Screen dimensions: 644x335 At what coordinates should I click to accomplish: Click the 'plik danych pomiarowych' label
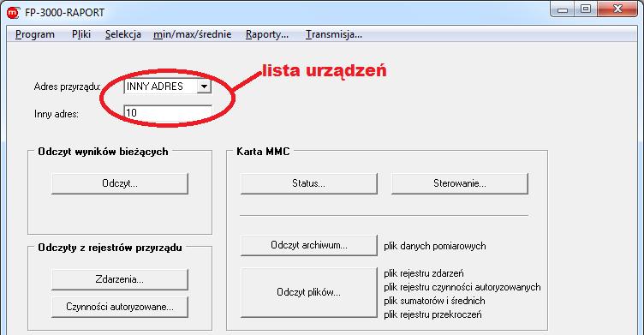435,246
